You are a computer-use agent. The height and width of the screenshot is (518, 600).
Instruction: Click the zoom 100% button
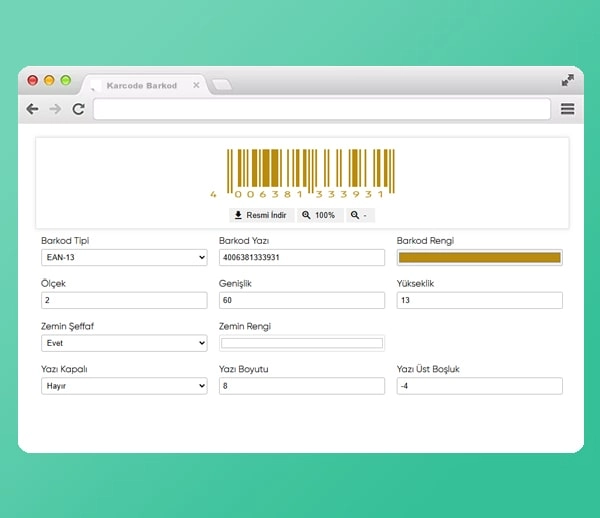coord(320,215)
